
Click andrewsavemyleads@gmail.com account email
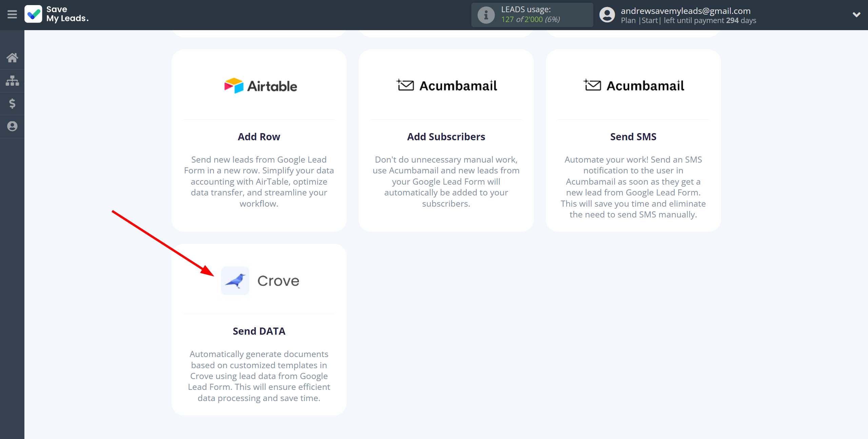pyautogui.click(x=686, y=11)
